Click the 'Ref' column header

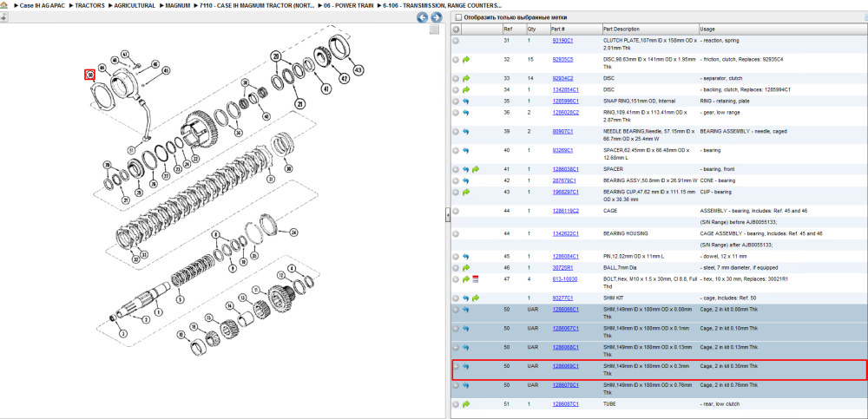click(513, 29)
